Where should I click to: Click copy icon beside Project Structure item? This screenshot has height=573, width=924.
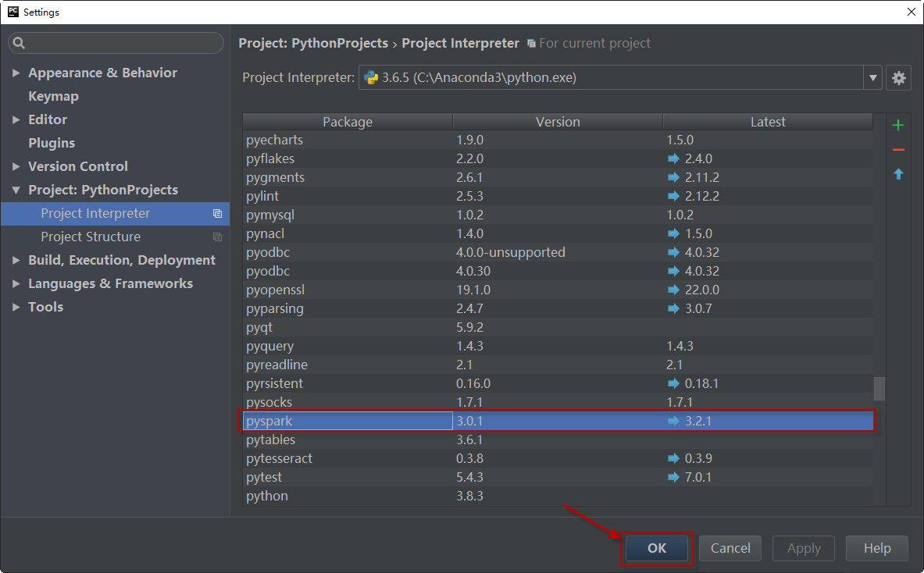[x=217, y=237]
